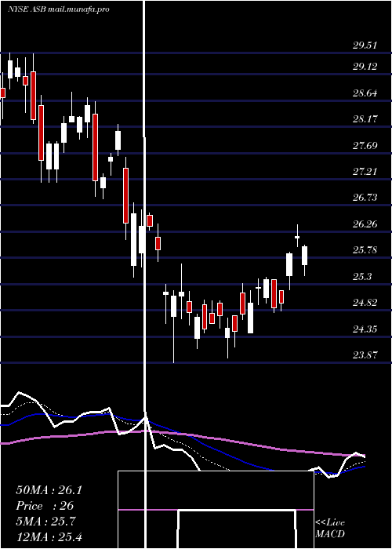The height and width of the screenshot is (549, 392).
Task: Select the 29.51 price level label
Action: (365, 45)
